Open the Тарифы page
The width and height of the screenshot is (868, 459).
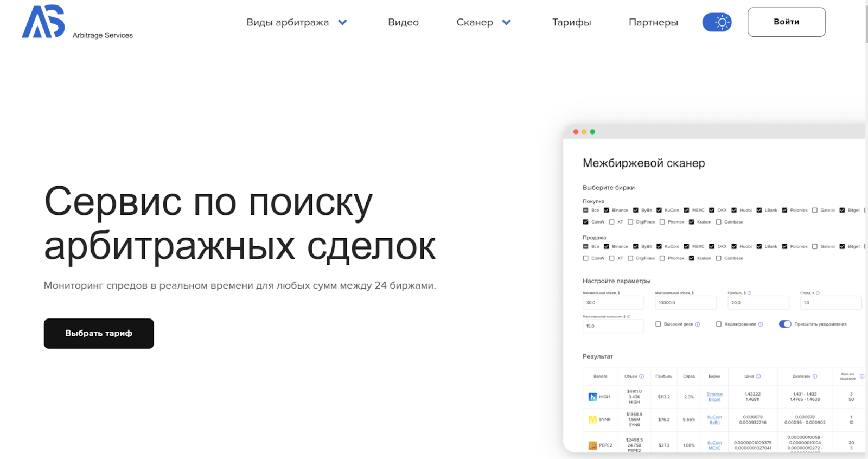[571, 22]
